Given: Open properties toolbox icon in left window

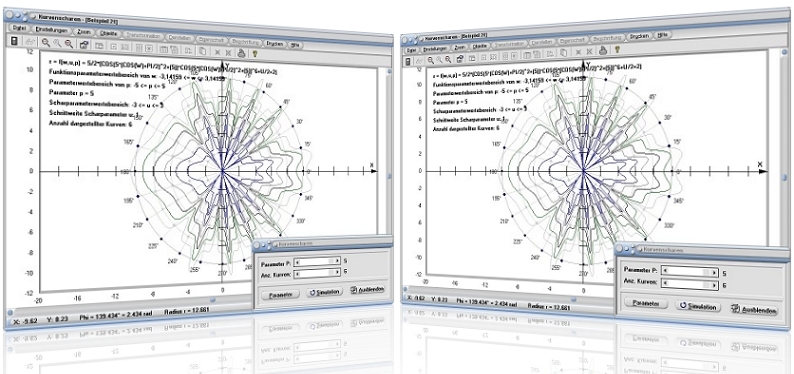Looking at the screenshot, I should (x=84, y=45).
